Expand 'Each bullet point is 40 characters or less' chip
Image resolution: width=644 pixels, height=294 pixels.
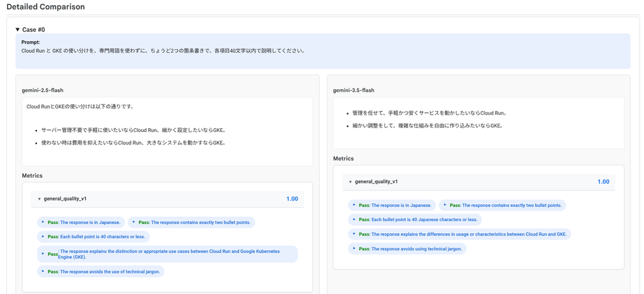[x=93, y=237]
